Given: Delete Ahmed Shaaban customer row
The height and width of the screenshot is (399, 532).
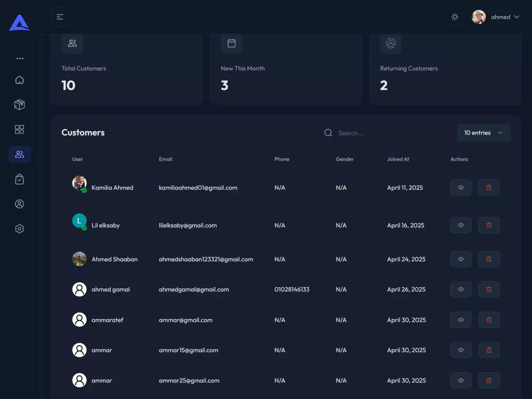Looking at the screenshot, I should point(489,259).
